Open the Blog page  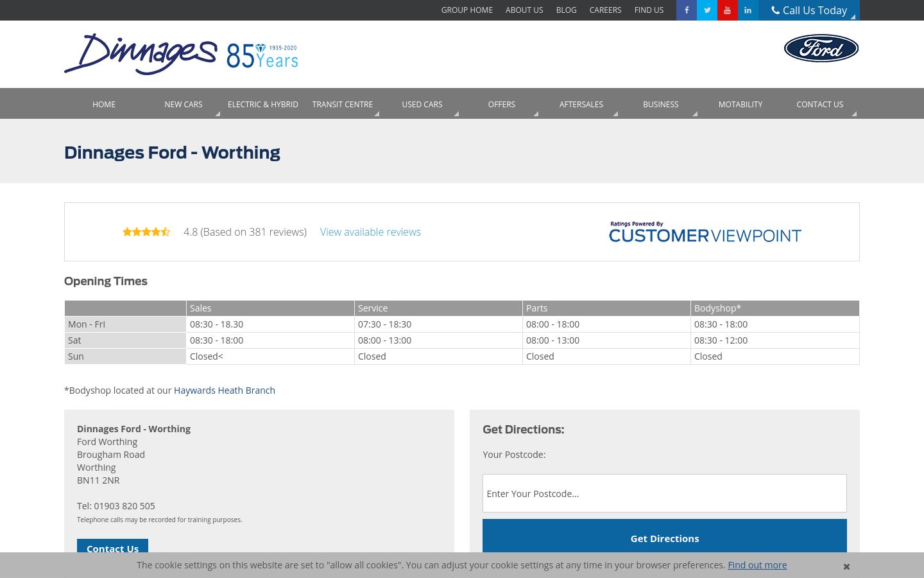(567, 10)
